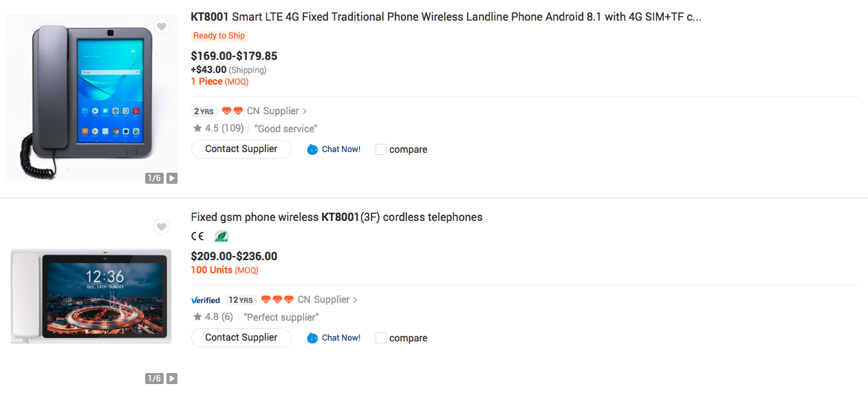The height and width of the screenshot is (393, 868).
Task: Check compare box for first product
Action: coord(381,149)
